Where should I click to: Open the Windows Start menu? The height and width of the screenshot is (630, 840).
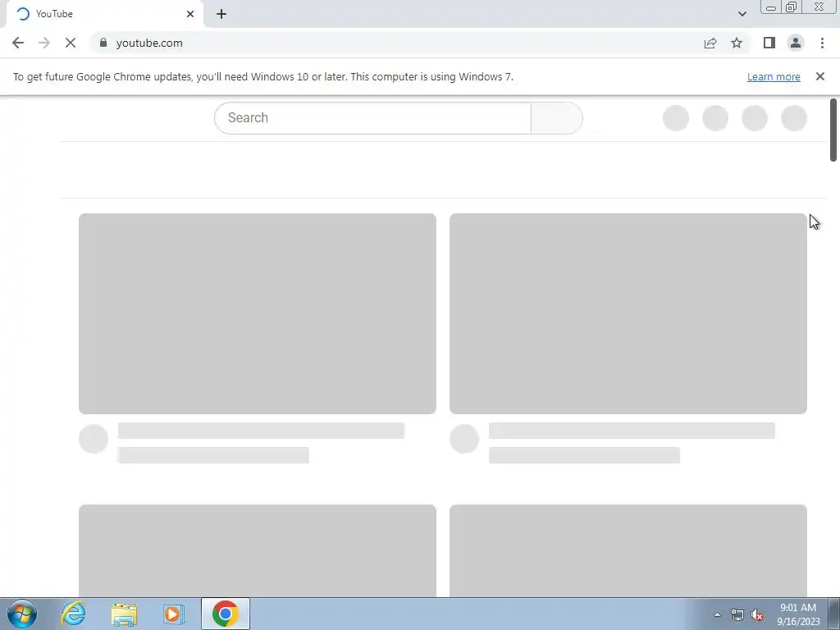point(22,614)
